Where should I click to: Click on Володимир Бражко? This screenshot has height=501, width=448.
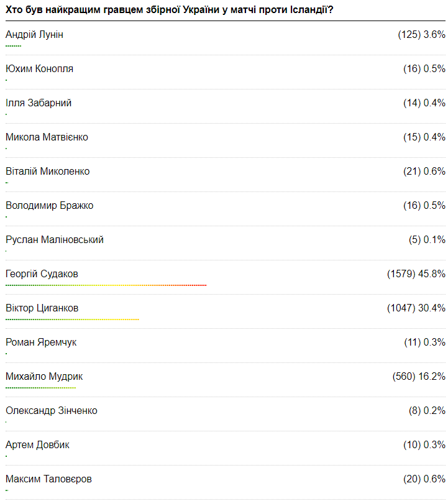pos(49,206)
